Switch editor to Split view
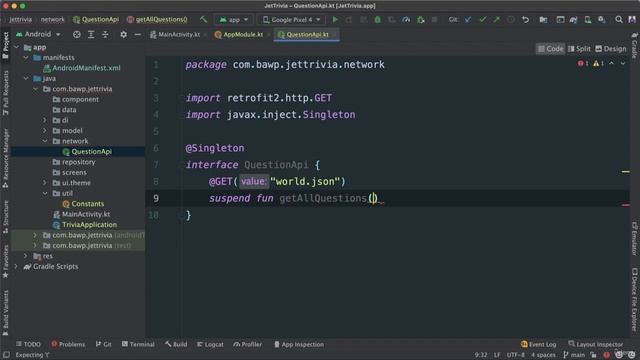The image size is (640, 360). [x=579, y=49]
